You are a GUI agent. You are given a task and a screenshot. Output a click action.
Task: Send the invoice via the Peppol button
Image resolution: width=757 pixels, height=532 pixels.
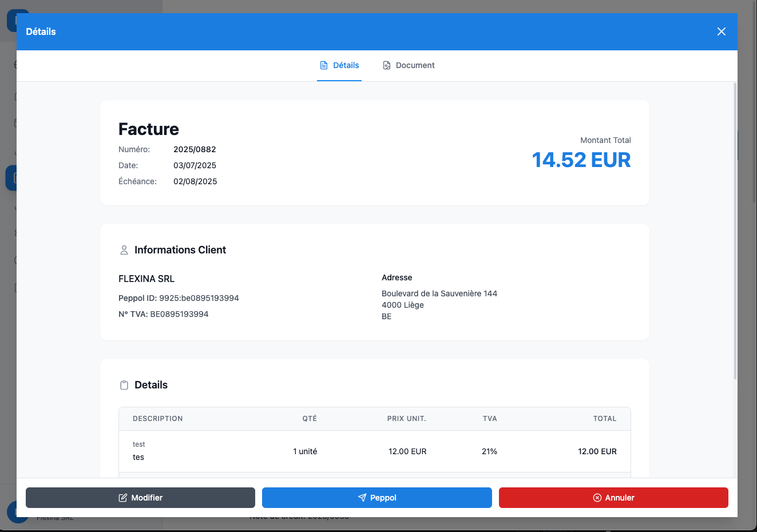376,497
